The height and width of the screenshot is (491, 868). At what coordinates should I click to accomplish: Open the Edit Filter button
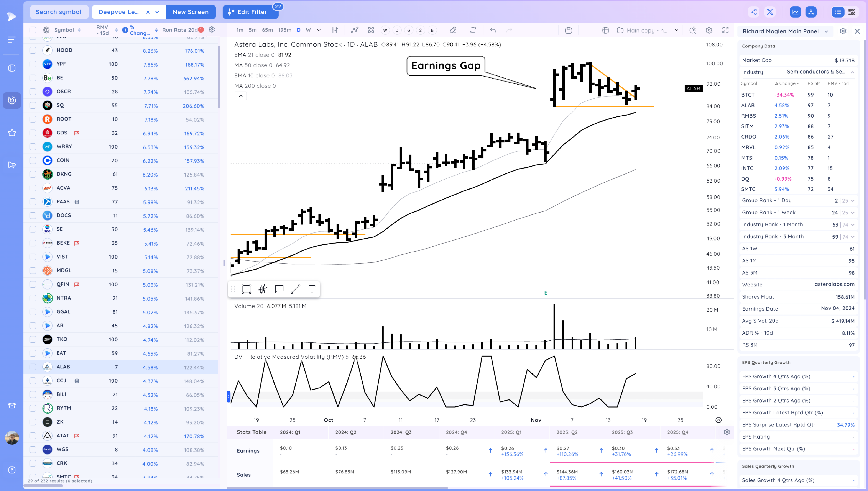tap(250, 12)
